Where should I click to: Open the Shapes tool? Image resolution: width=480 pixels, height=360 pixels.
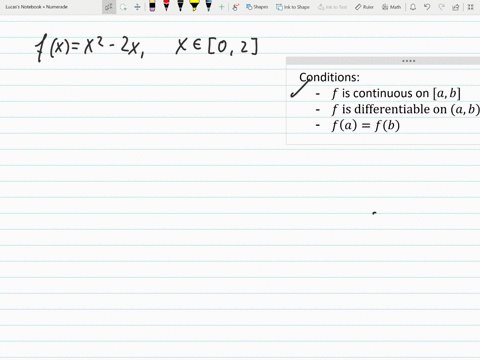pyautogui.click(x=257, y=7)
